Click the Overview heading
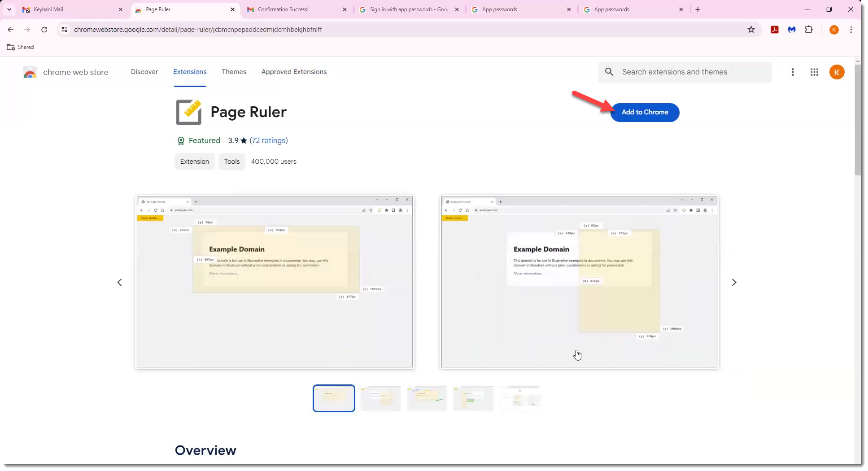868x471 pixels. (205, 450)
